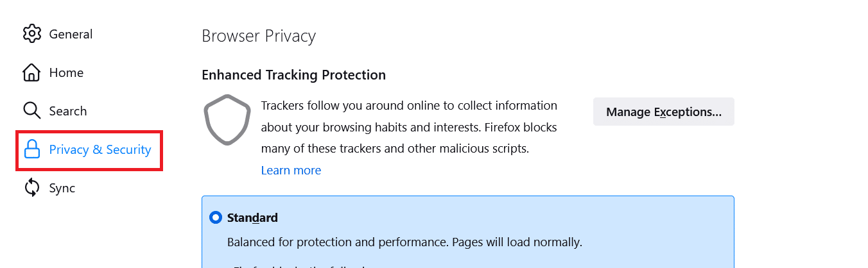Viewport: 868px width, 268px height.
Task: Click the Search magnifying glass icon
Action: tap(32, 111)
